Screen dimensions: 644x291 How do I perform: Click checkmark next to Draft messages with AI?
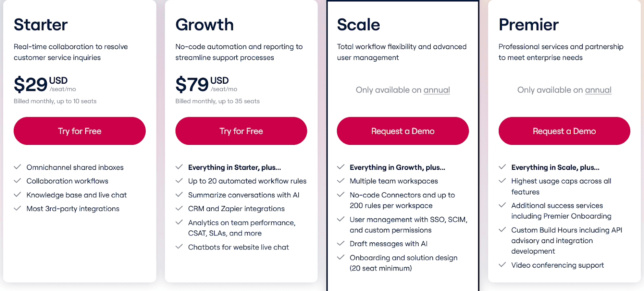pos(341,243)
